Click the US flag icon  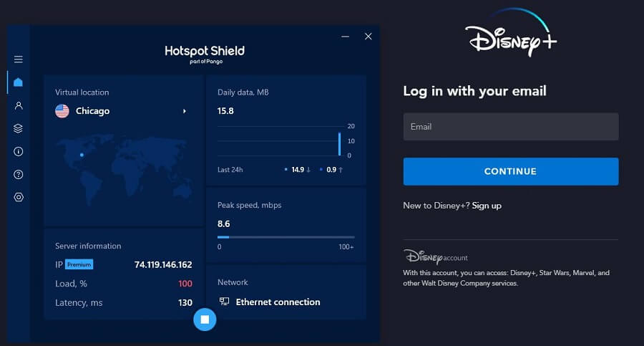[62, 111]
